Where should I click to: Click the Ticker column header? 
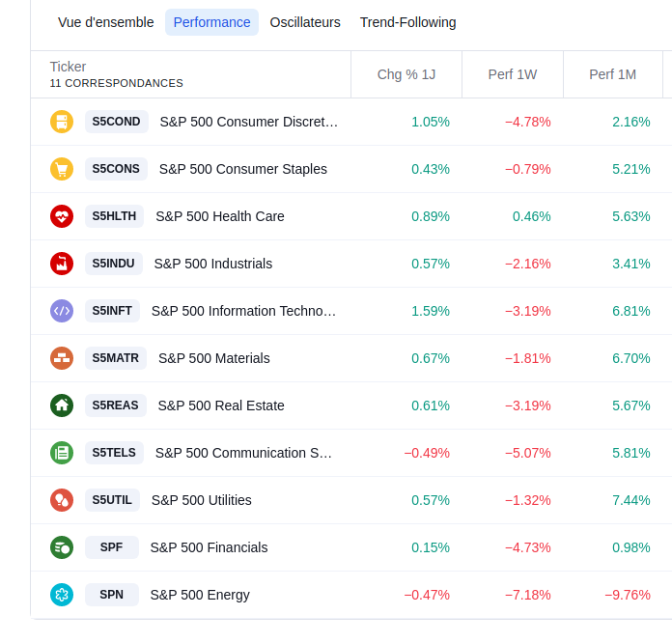(68, 67)
